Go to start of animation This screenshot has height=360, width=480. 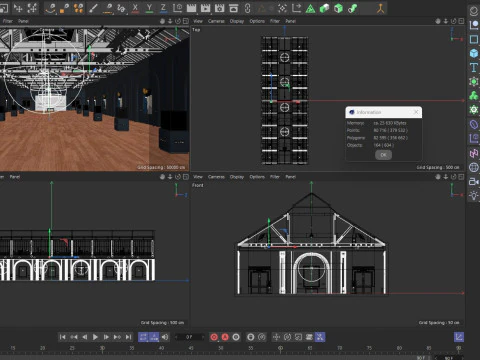click(63, 337)
